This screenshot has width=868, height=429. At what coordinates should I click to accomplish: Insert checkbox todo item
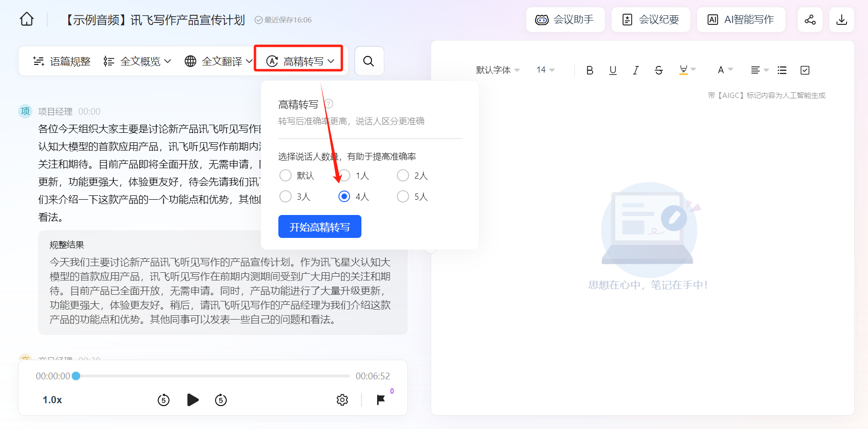coord(805,70)
